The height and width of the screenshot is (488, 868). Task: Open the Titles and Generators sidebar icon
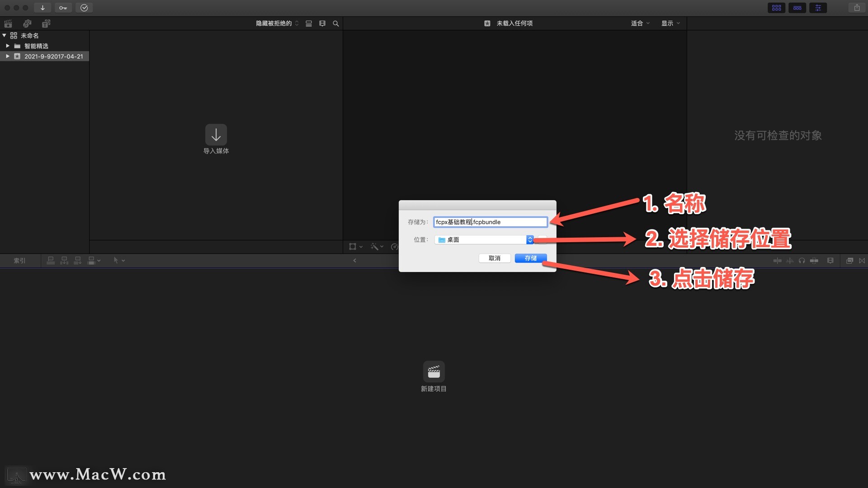click(x=46, y=23)
